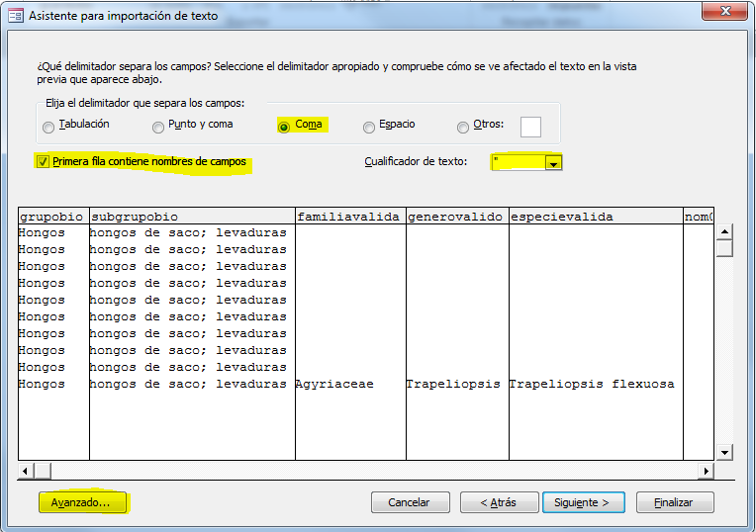The image size is (756, 532).
Task: Choose Coma as the field delimiter
Action: click(x=285, y=127)
